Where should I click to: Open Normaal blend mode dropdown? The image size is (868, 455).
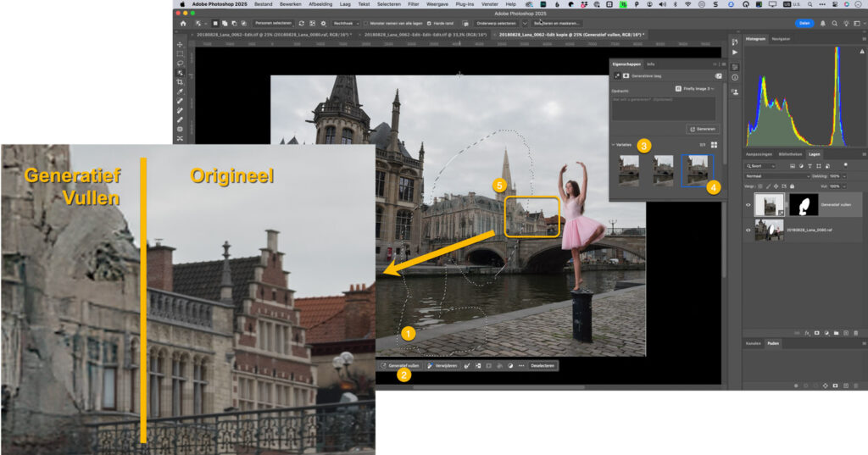click(777, 176)
